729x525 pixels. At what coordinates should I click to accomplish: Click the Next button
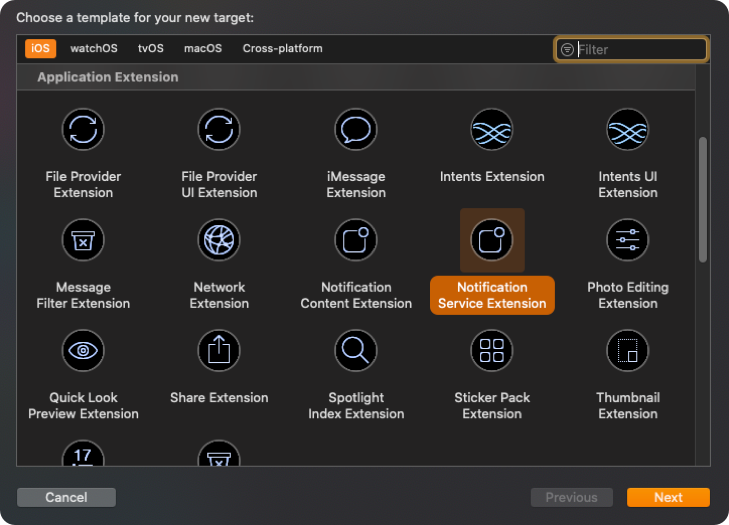[x=668, y=498]
